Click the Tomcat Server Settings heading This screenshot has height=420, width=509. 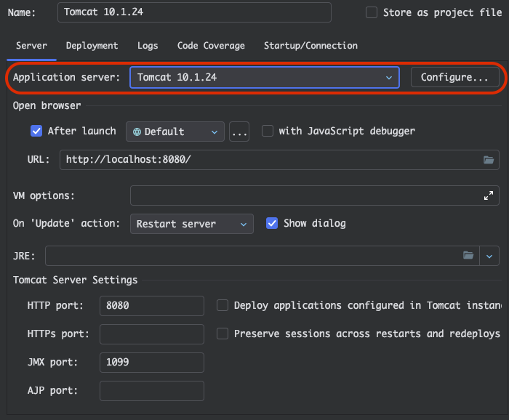76,280
